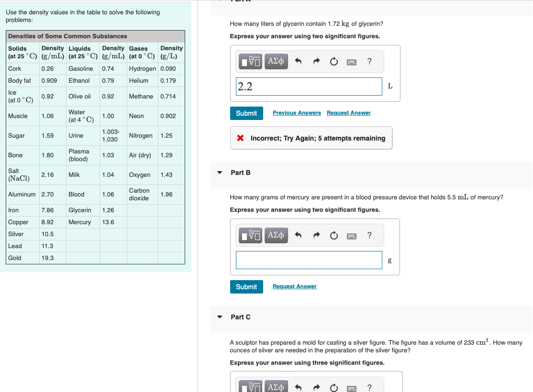
Task: Click the redo icon in Part A toolbar
Action: 316,61
